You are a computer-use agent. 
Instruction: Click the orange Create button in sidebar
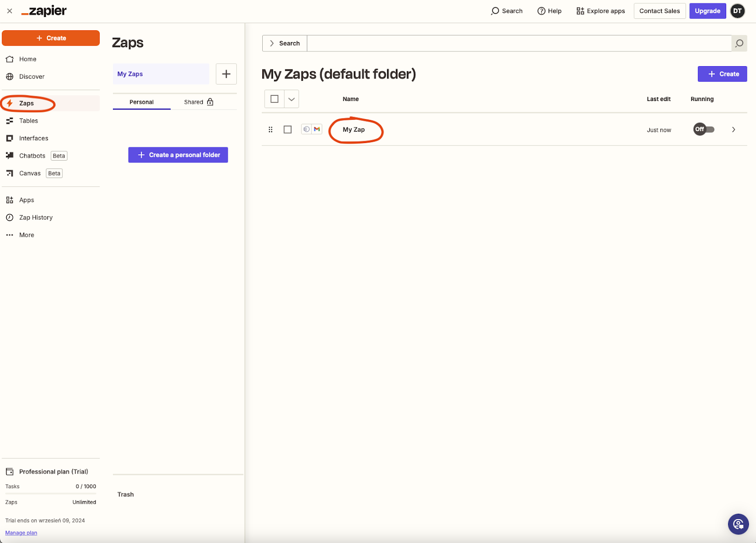[x=51, y=38]
